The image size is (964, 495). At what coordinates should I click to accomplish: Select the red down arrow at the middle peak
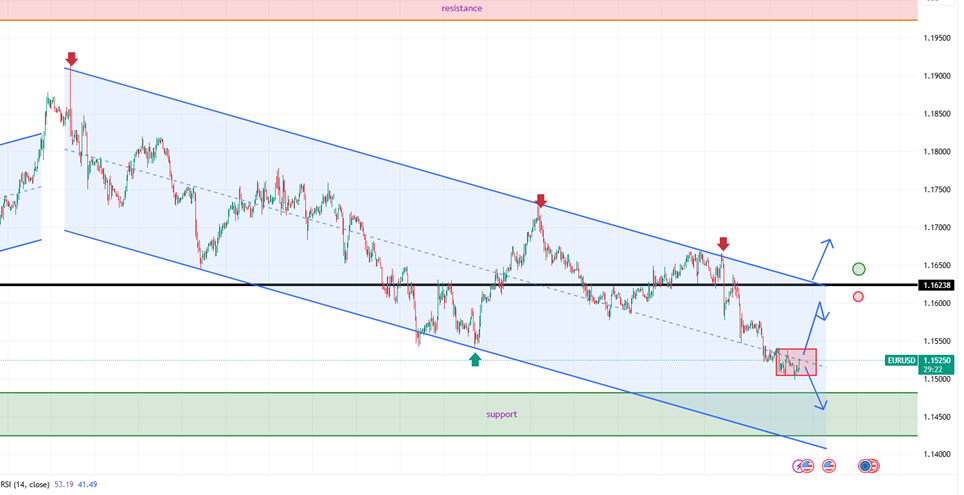tap(540, 201)
